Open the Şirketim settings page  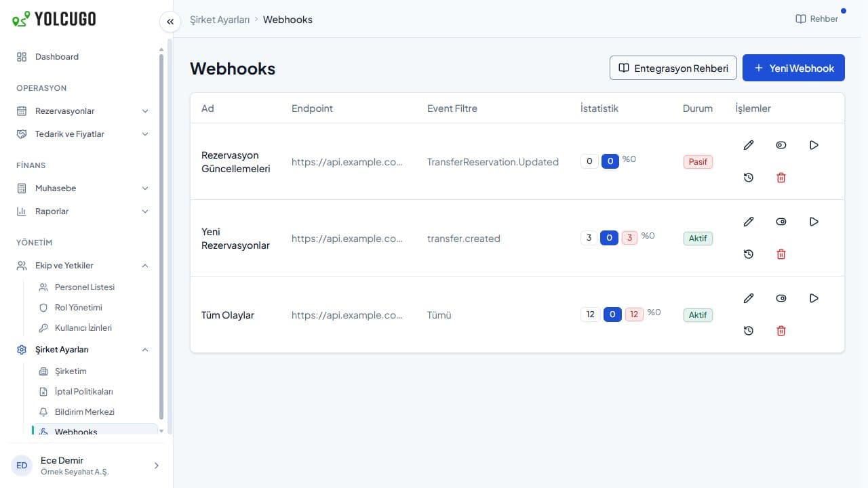[x=94, y=371]
